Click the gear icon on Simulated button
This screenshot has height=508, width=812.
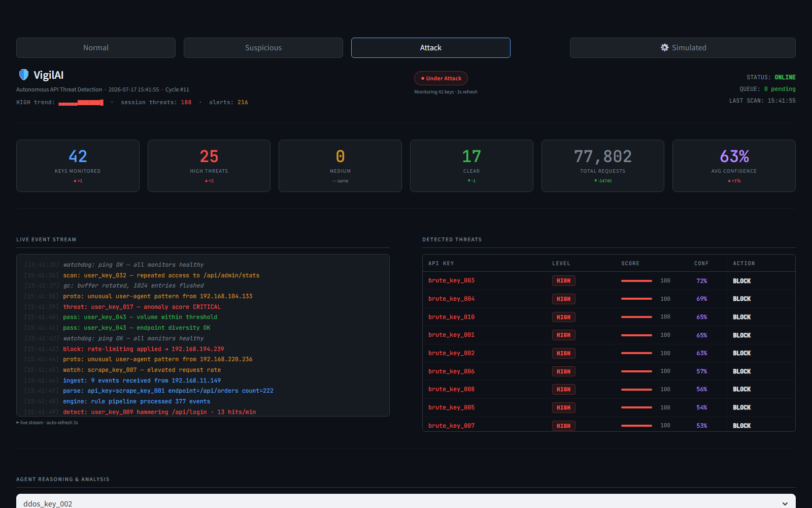664,47
